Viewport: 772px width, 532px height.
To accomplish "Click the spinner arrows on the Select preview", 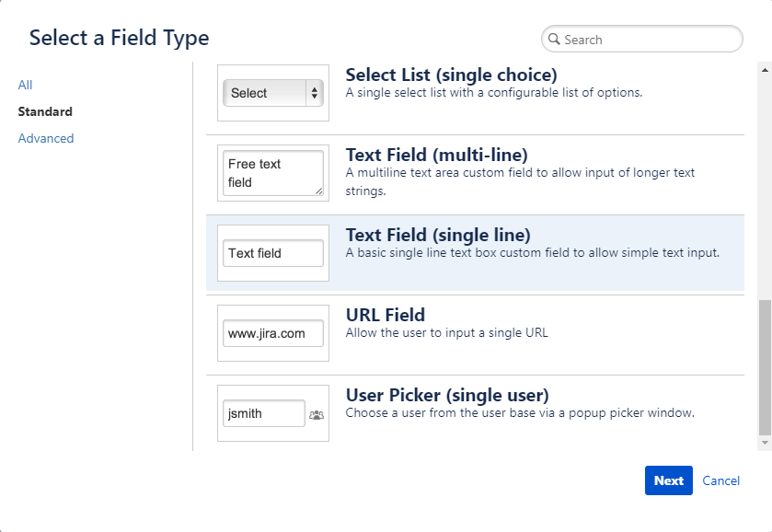I will pos(314,92).
